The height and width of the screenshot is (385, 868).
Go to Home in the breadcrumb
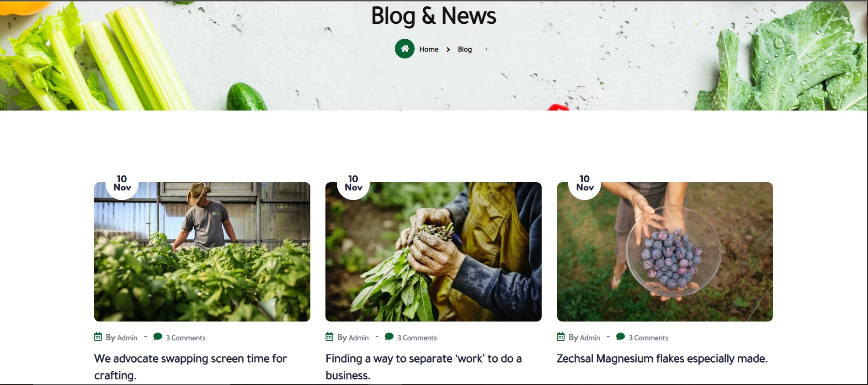[429, 49]
